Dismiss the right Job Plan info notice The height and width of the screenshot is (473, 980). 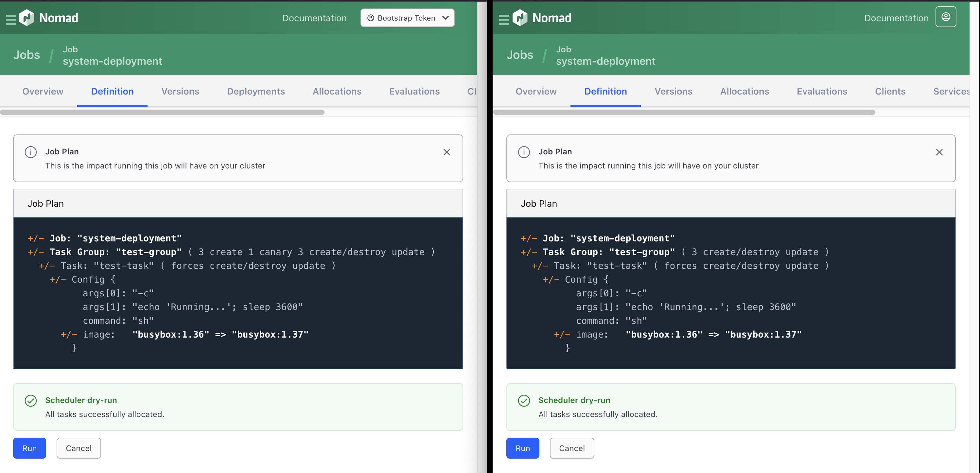point(939,152)
